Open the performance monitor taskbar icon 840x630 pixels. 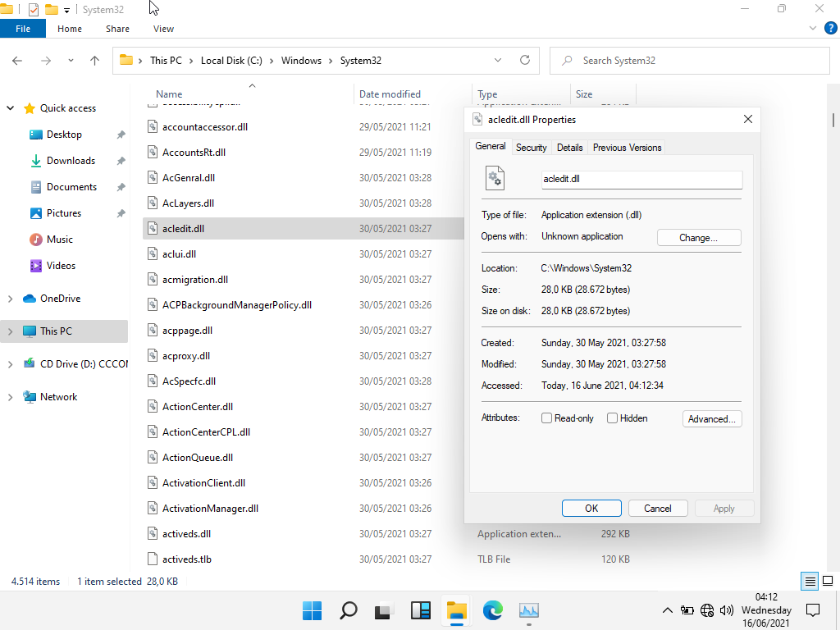[529, 610]
